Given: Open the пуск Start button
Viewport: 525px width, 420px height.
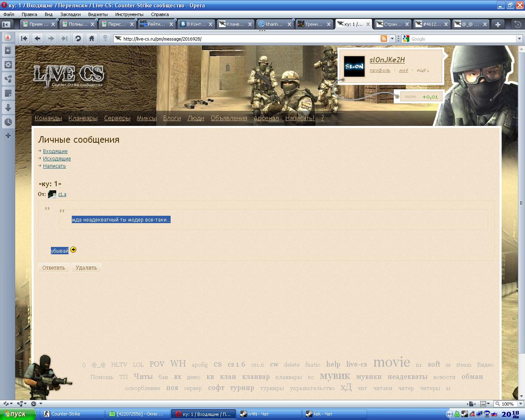Looking at the screenshot, I should point(18,414).
